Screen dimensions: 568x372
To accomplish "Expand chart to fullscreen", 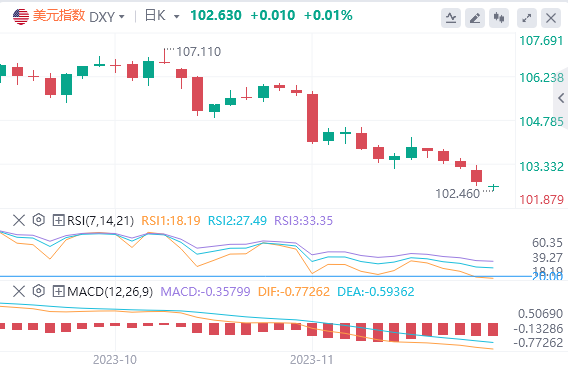I will pos(527,18).
